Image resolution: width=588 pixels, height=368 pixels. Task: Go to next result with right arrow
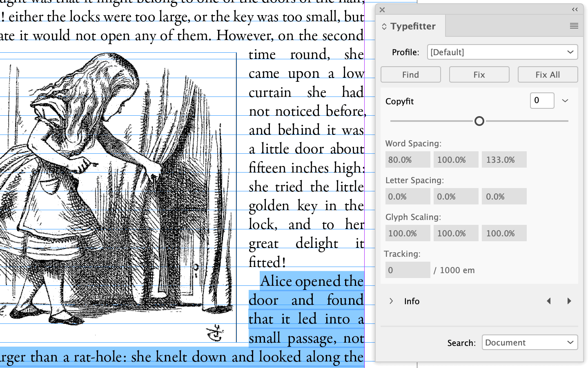click(569, 301)
